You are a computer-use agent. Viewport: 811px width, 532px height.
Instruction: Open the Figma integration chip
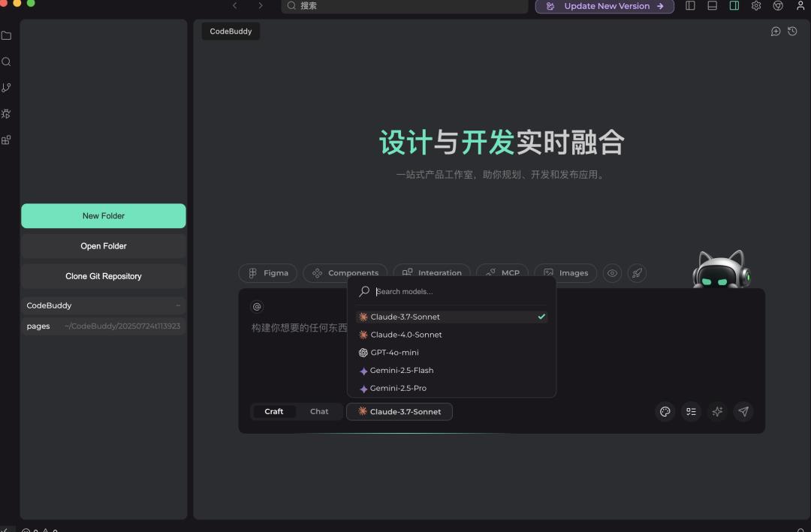tap(268, 273)
